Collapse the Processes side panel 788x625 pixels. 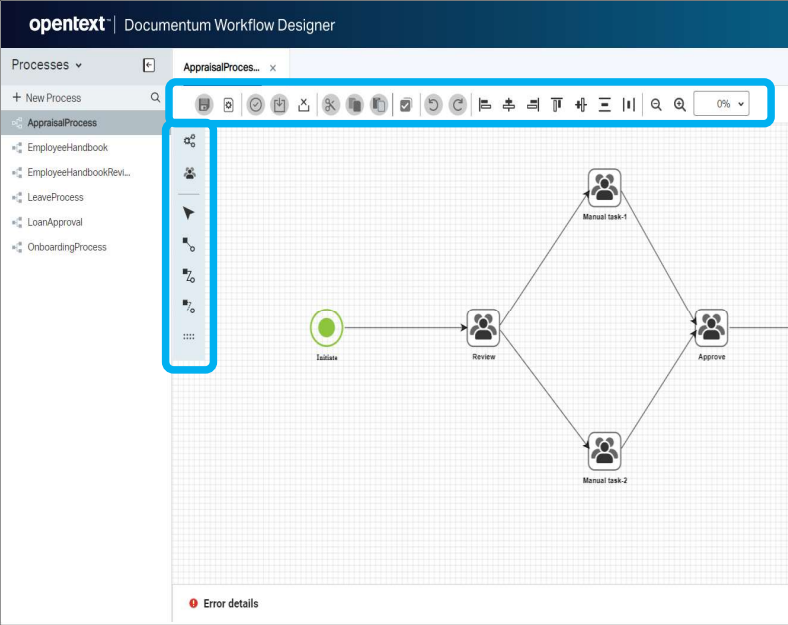click(149, 65)
